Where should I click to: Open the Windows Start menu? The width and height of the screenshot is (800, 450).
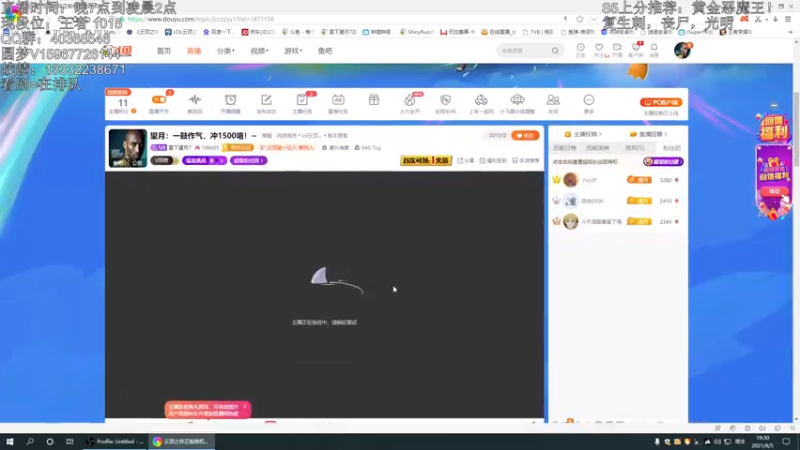tap(10, 441)
